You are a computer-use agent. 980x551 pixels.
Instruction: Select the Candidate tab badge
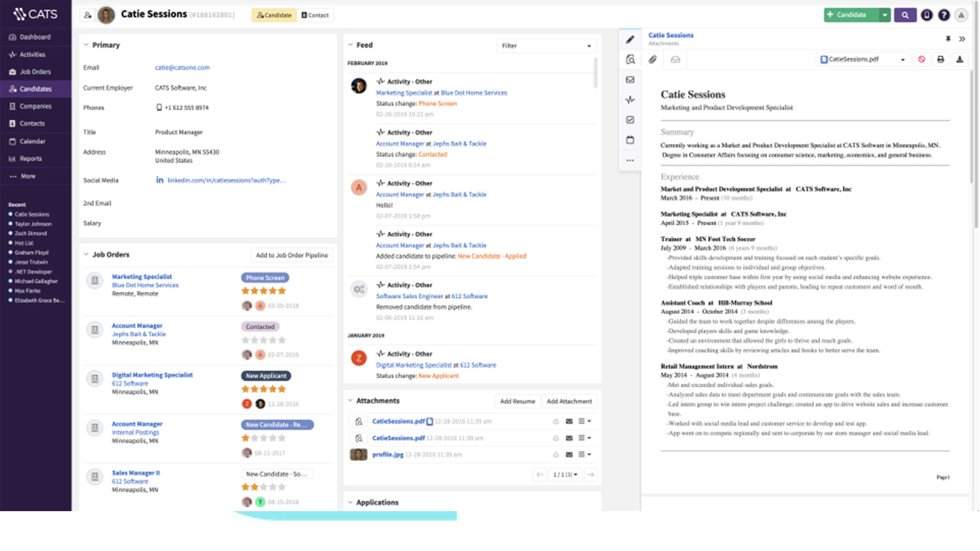(x=274, y=15)
